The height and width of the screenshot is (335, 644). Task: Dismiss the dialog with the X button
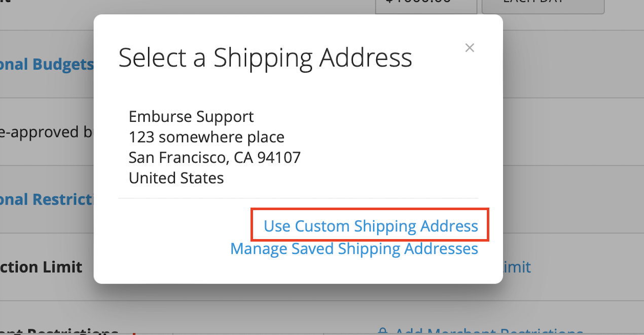click(470, 47)
